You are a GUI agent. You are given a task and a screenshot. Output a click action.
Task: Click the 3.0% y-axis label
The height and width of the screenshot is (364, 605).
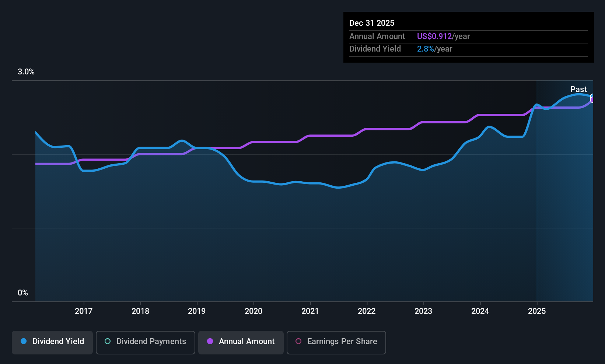pos(26,72)
